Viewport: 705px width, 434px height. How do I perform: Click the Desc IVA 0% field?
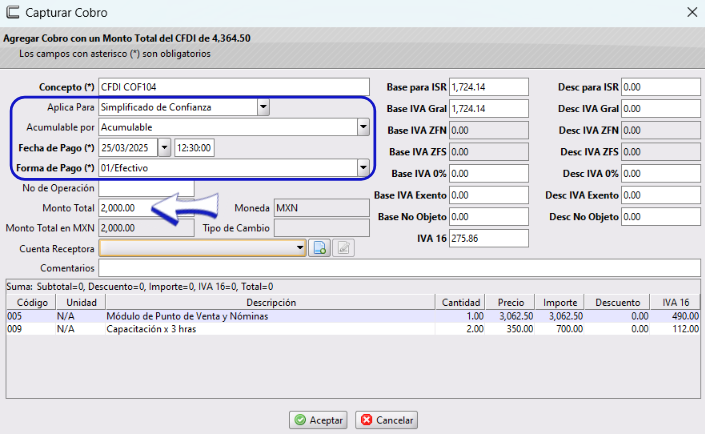(661, 174)
